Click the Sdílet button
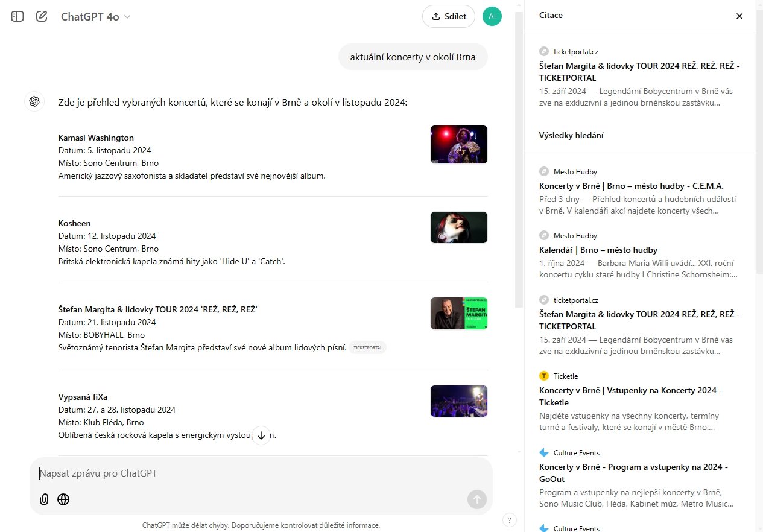Screen dimensions: 763x532 pos(448,16)
